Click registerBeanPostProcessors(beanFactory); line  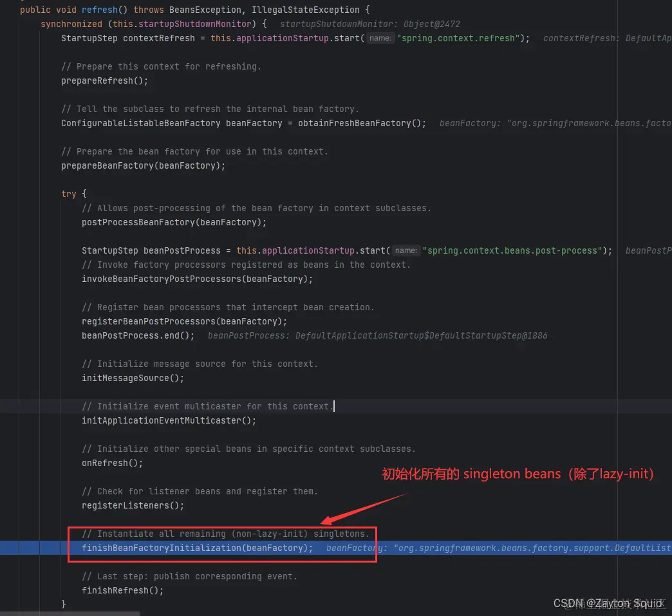(x=184, y=321)
